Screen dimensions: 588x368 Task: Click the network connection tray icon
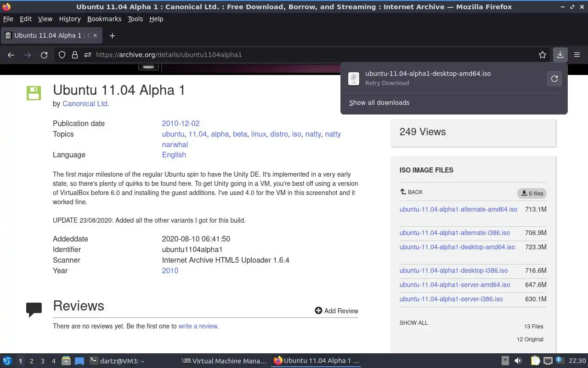(548, 361)
